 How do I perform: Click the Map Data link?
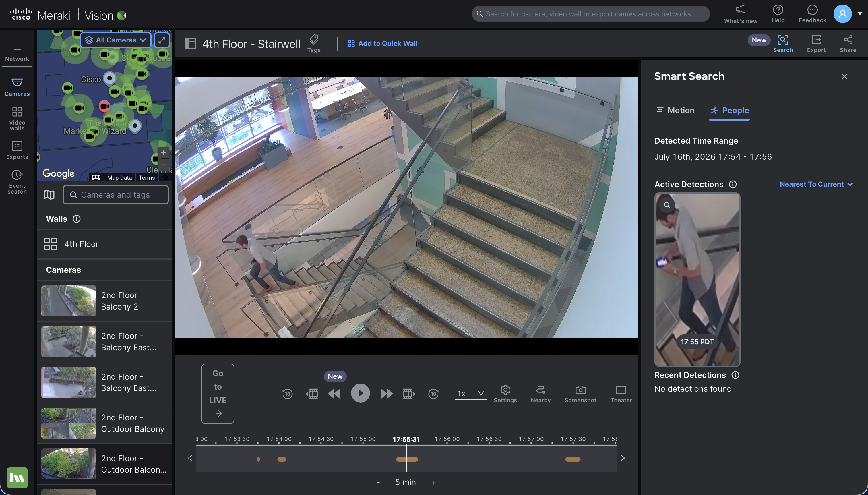(119, 177)
